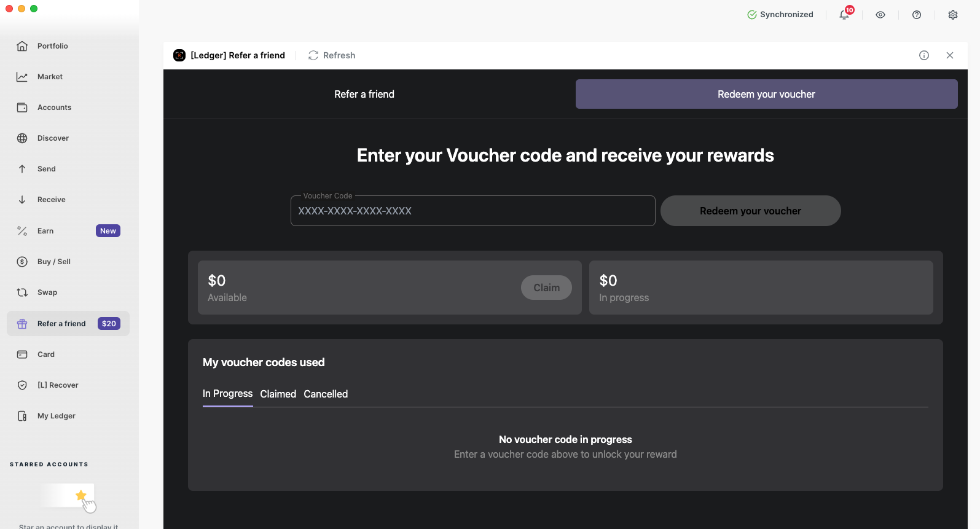
Task: Select the Redeem your voucher top tab
Action: pyautogui.click(x=766, y=94)
